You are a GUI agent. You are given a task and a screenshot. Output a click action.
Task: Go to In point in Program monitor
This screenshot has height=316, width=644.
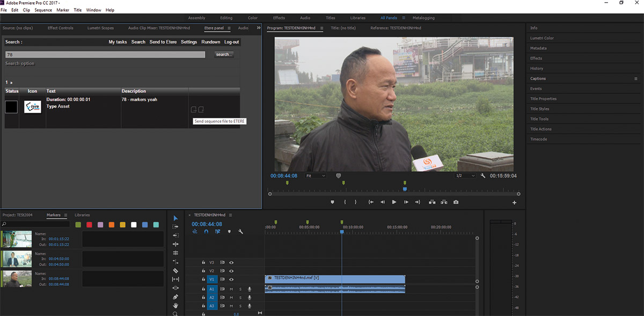371,202
